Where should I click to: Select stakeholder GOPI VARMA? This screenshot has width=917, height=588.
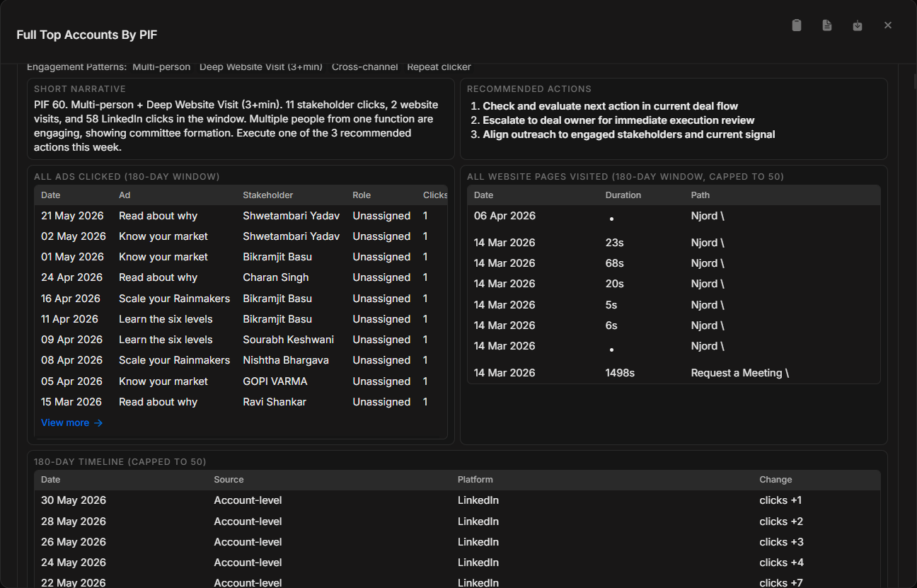pos(275,381)
